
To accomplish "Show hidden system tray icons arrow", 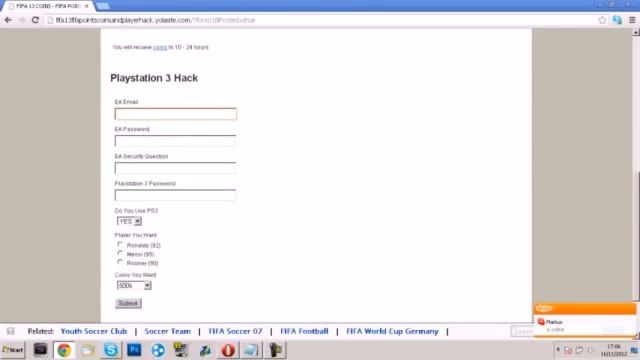I will [558, 350].
